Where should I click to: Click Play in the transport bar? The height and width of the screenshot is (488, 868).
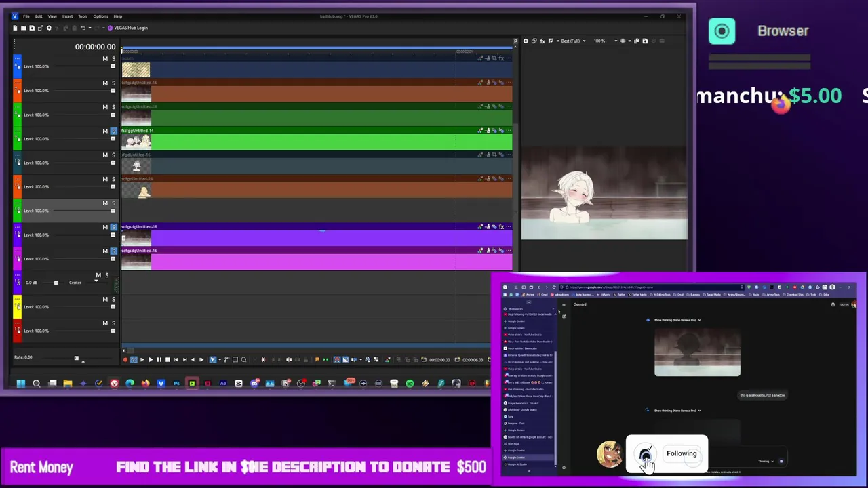(151, 360)
